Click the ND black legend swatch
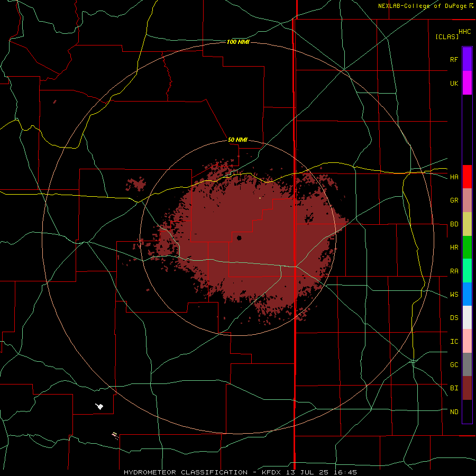Image resolution: width=476 pixels, height=476 pixels. [467, 411]
